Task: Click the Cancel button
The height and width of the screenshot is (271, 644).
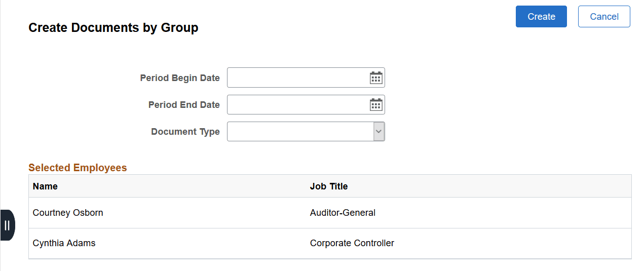Action: click(604, 17)
